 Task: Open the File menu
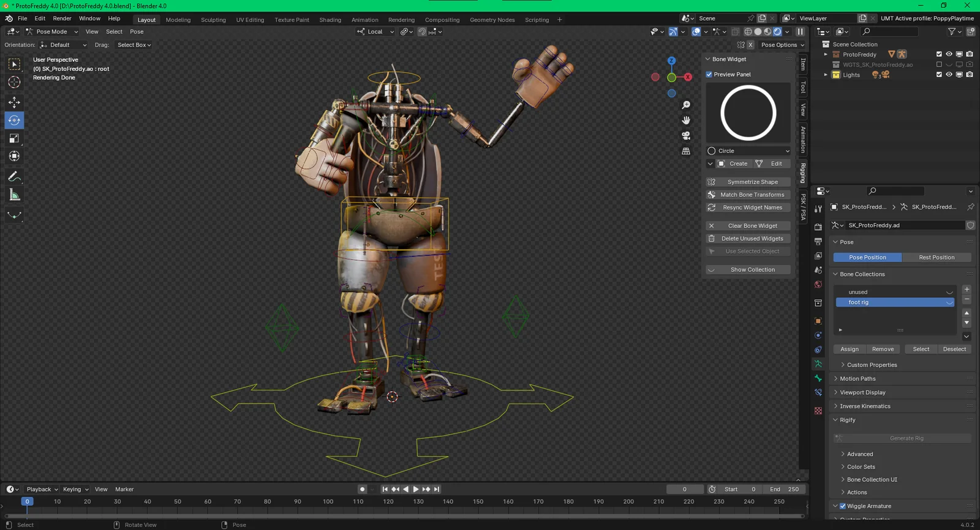[23, 18]
